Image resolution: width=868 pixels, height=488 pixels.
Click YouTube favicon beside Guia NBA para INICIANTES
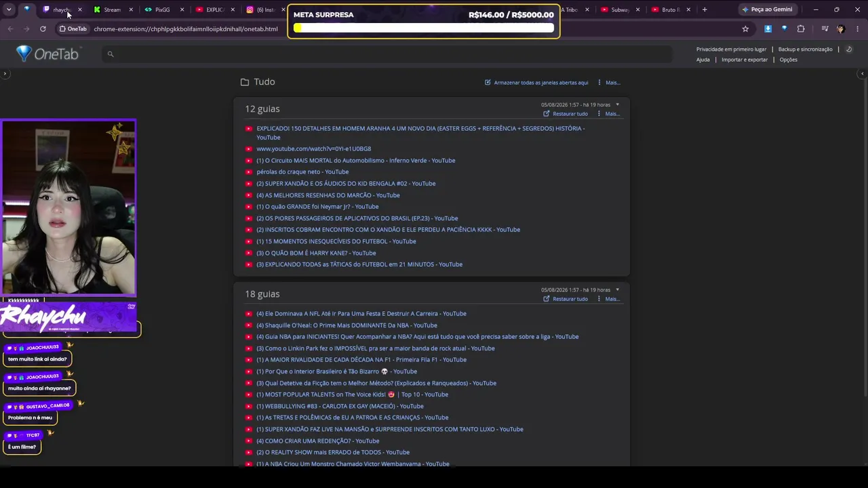249,337
